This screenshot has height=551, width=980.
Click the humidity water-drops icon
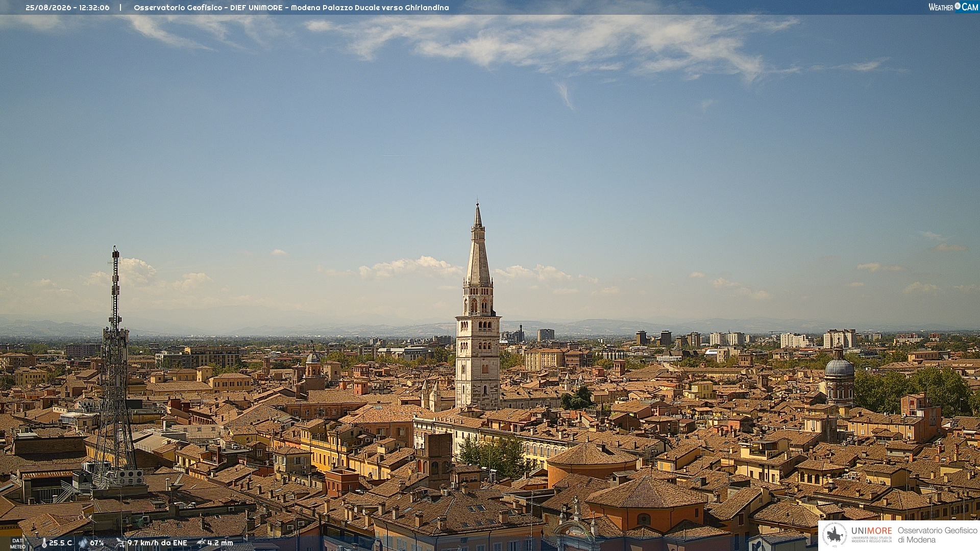tap(83, 543)
